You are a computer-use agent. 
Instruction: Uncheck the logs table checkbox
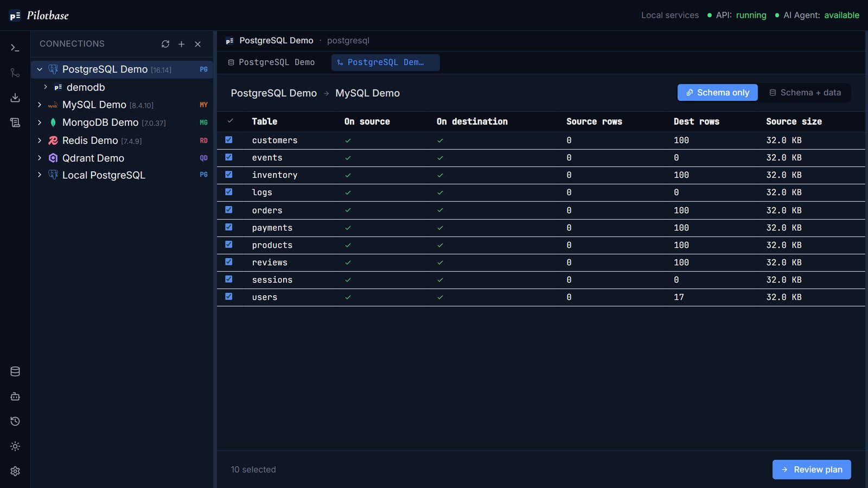coord(229,192)
